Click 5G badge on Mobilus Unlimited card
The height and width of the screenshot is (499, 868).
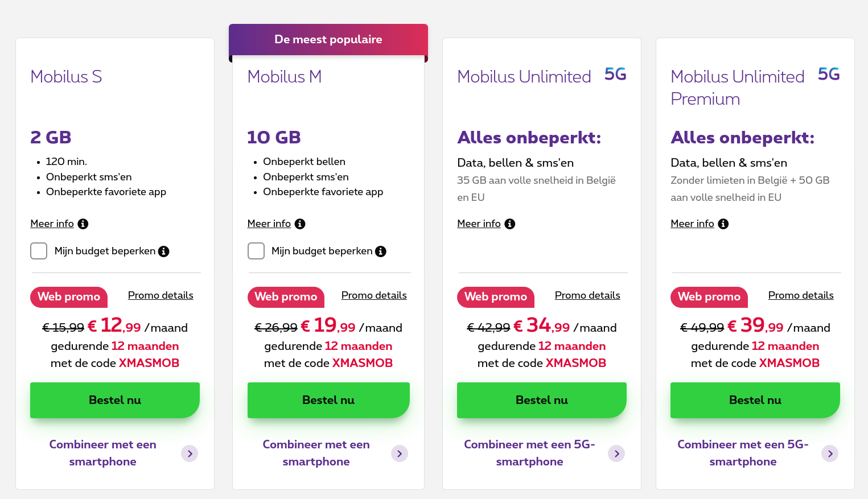[615, 75]
